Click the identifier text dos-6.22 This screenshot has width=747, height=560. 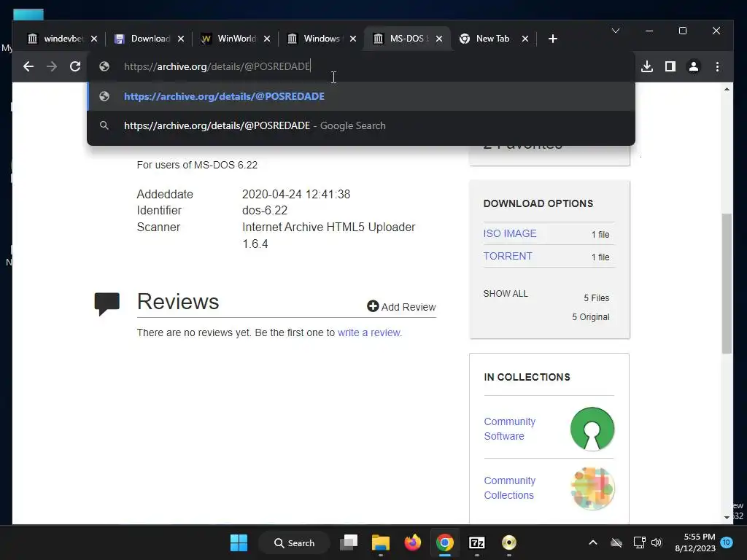pos(265,211)
